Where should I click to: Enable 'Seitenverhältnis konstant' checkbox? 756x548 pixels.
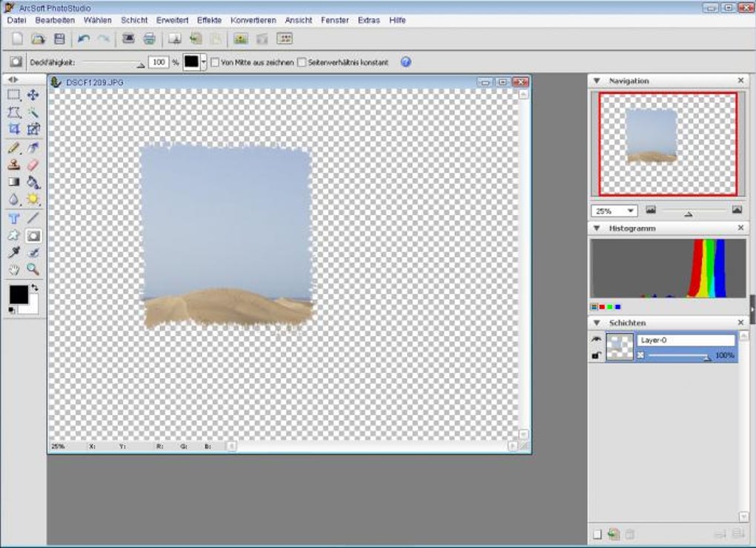click(302, 62)
